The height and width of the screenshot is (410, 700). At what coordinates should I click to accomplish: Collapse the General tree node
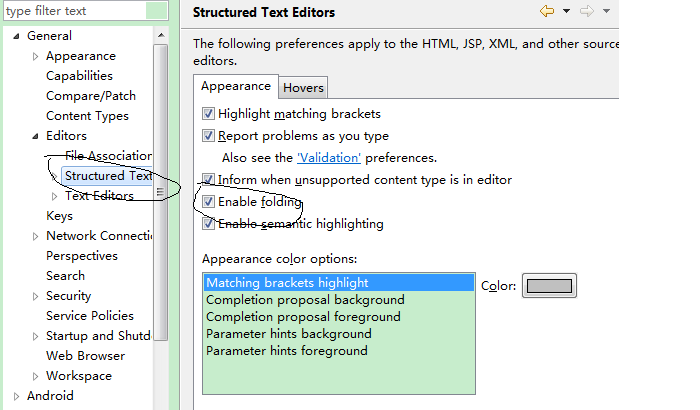(x=17, y=36)
